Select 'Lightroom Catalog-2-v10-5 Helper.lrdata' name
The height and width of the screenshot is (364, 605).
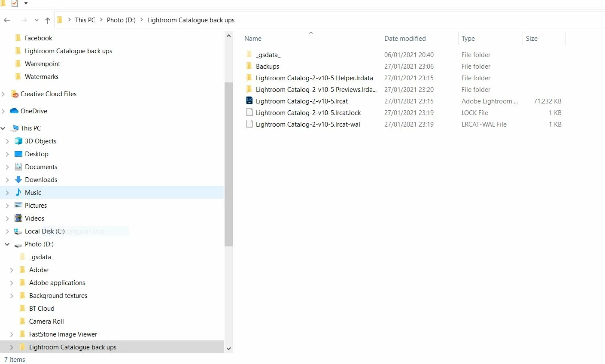[x=314, y=78]
